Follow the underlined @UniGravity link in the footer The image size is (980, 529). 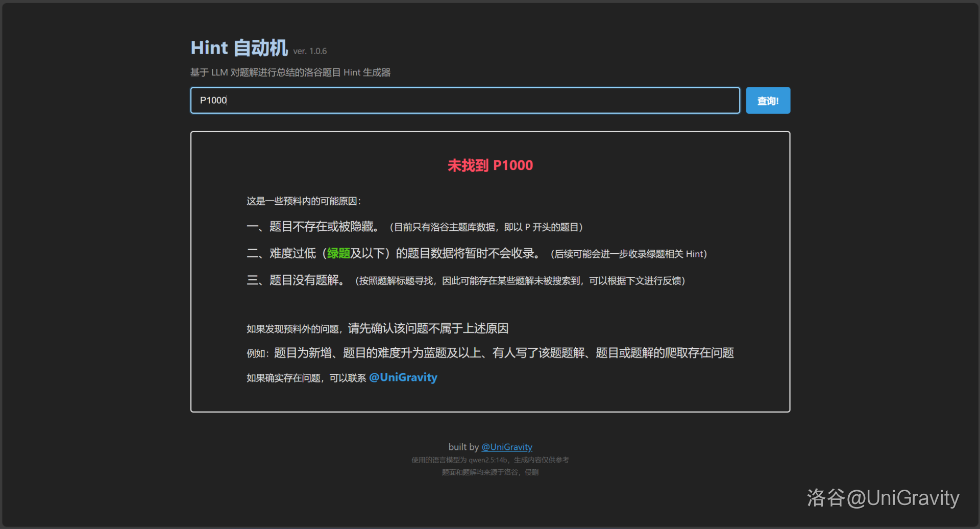(506, 447)
